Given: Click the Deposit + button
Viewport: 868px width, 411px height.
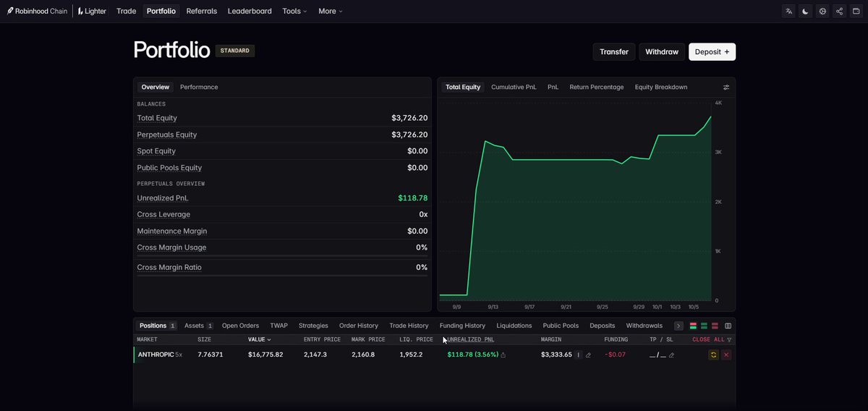Looking at the screenshot, I should click(712, 51).
